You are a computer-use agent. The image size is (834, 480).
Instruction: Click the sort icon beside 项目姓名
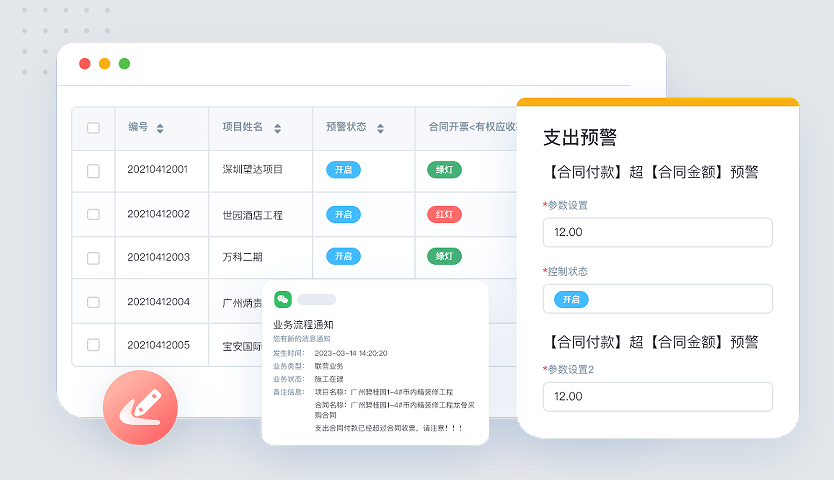click(x=277, y=128)
